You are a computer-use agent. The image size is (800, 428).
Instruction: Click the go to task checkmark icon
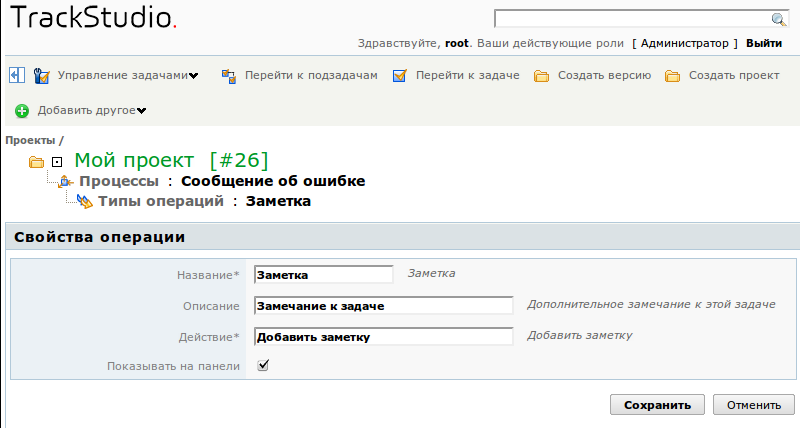399,76
